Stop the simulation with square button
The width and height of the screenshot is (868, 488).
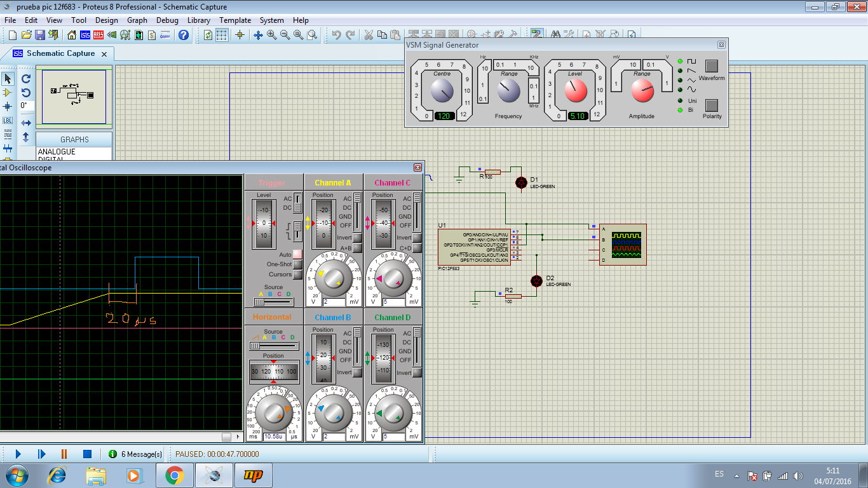(x=87, y=454)
